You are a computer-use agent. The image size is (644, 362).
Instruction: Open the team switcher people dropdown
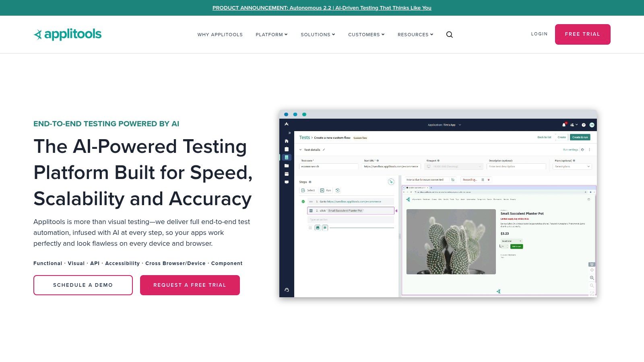(574, 125)
